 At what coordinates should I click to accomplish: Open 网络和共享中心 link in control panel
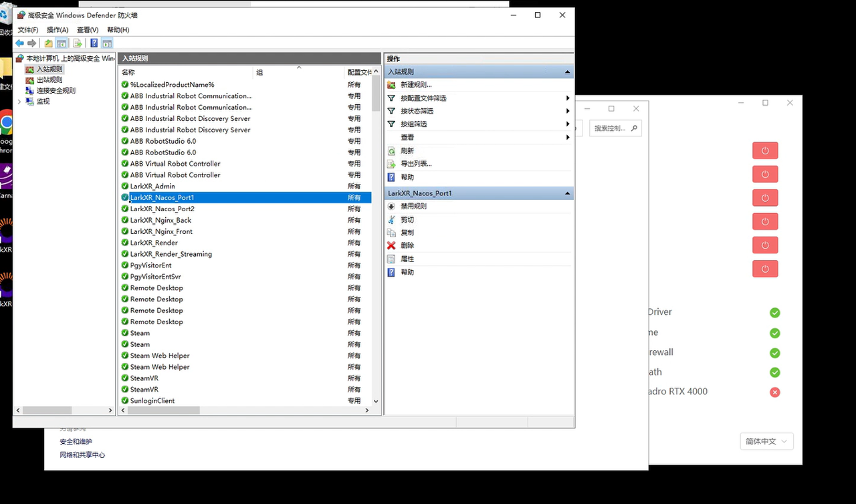82,455
